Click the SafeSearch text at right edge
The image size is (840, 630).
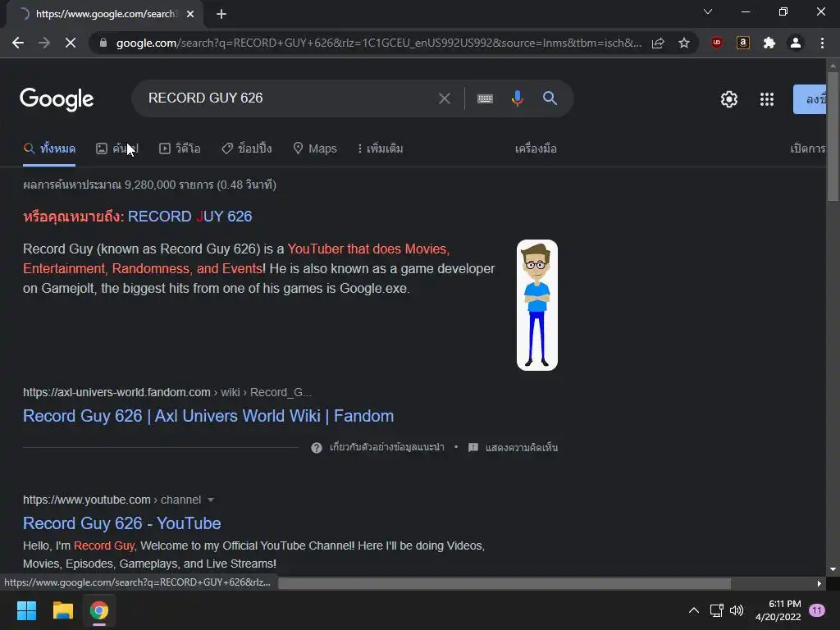[x=808, y=148]
